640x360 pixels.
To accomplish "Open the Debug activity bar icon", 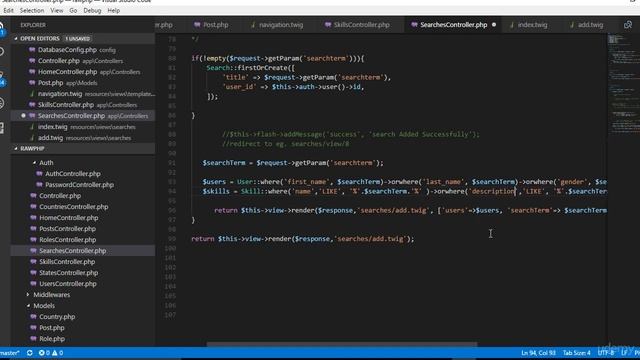I will pos(2,103).
